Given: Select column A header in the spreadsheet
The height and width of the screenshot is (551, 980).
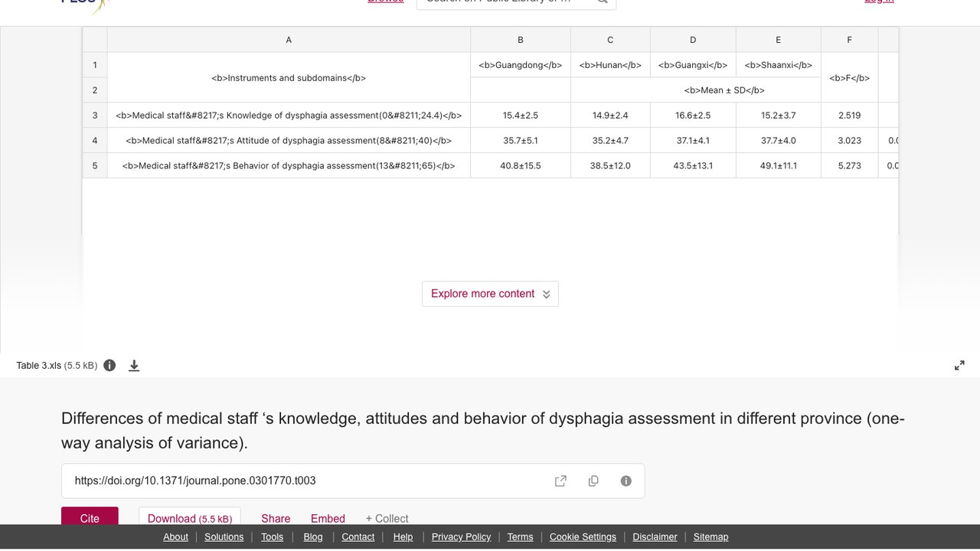Looking at the screenshot, I should (x=289, y=40).
